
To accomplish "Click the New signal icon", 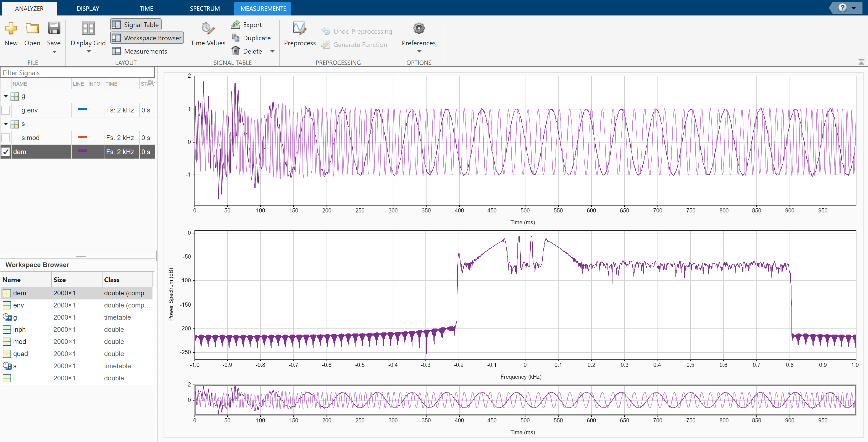I will [x=11, y=29].
